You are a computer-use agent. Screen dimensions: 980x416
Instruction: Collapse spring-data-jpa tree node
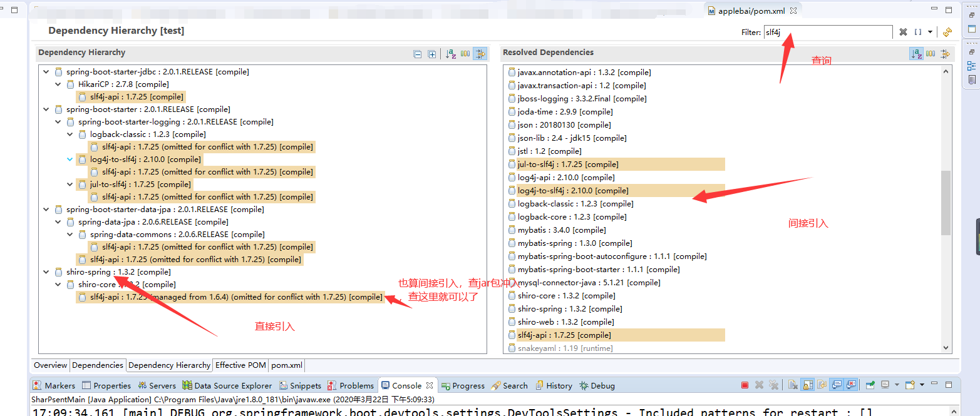58,222
